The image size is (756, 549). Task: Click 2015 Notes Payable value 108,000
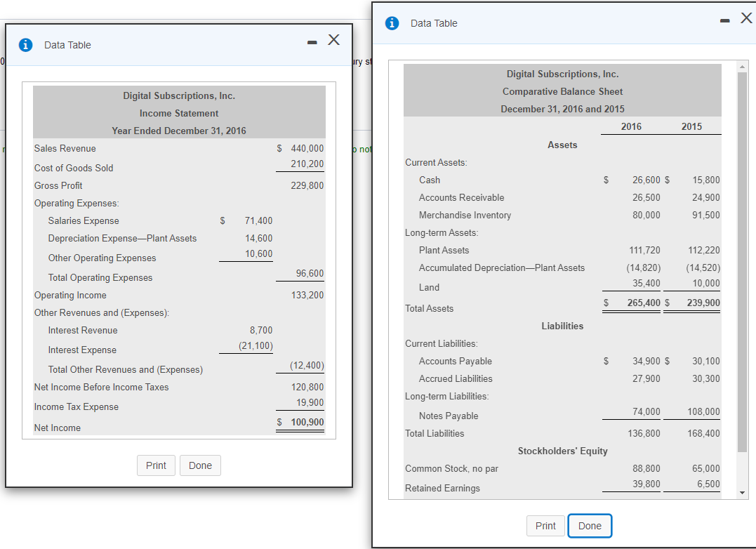pos(703,411)
